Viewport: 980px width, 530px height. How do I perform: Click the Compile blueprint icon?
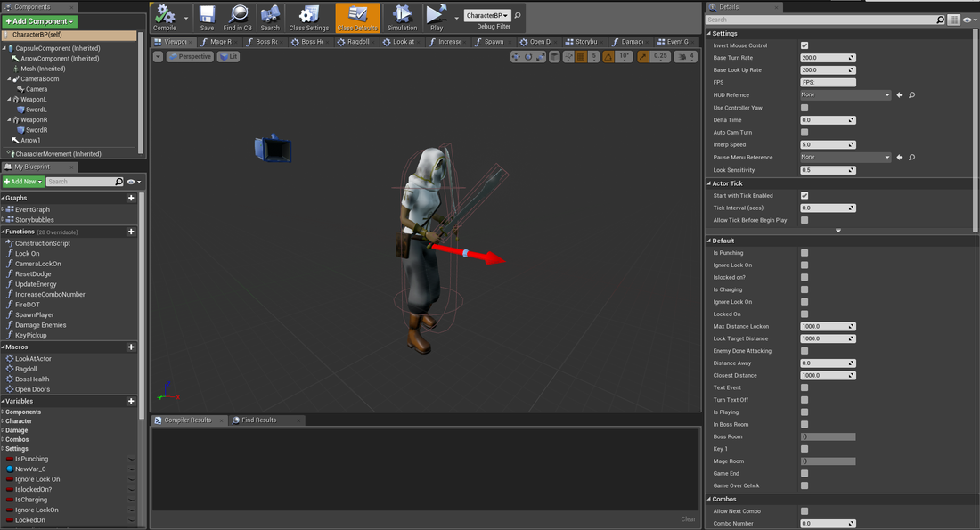coord(164,15)
